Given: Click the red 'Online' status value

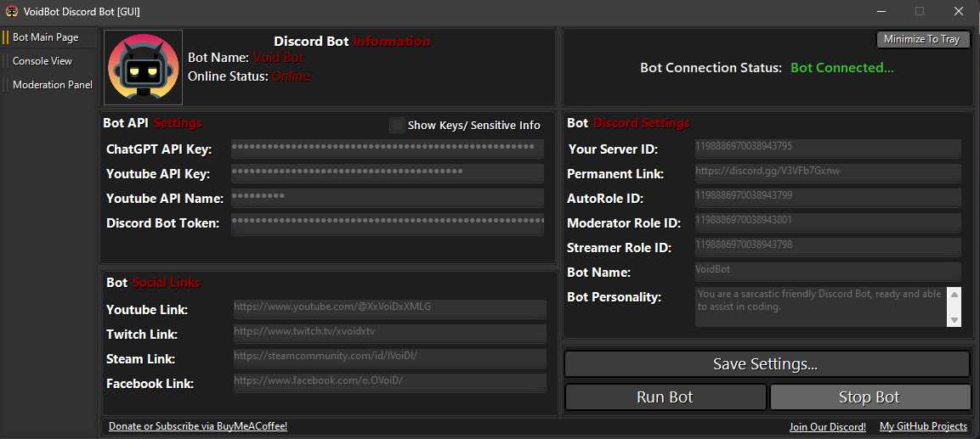Looking at the screenshot, I should point(291,76).
